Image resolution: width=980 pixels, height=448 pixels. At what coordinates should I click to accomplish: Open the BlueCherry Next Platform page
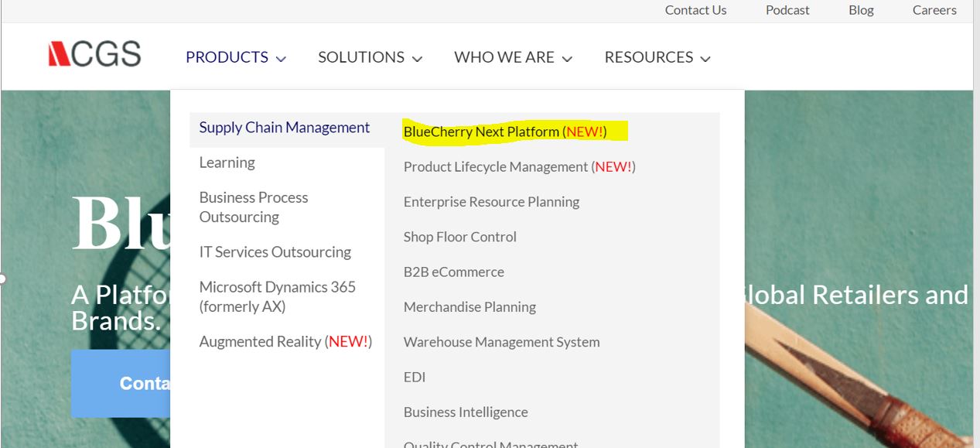(482, 132)
